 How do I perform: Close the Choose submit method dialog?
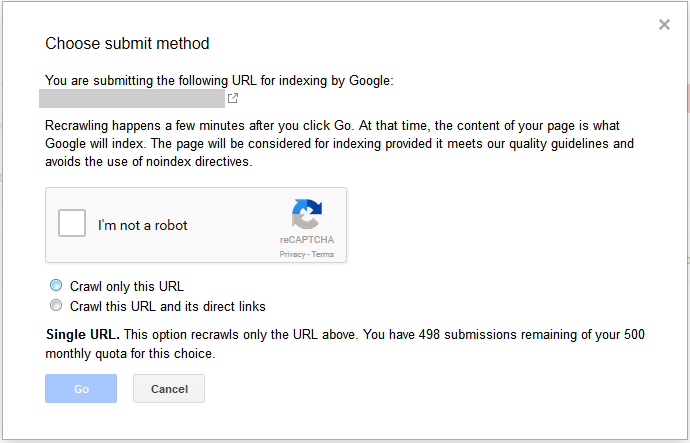(664, 25)
